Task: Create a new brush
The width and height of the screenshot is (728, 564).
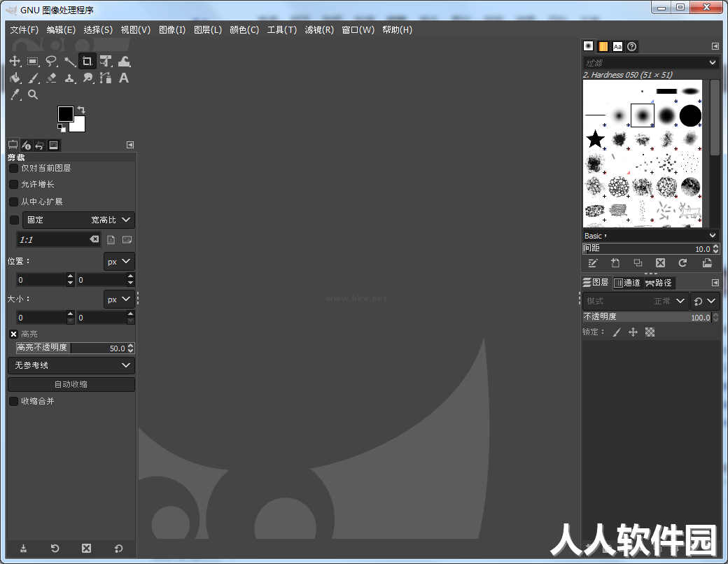Action: coord(615,263)
